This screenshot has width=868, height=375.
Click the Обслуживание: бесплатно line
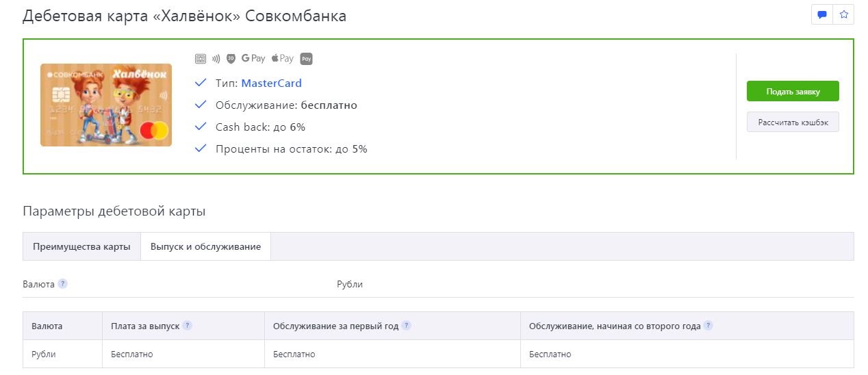(286, 105)
